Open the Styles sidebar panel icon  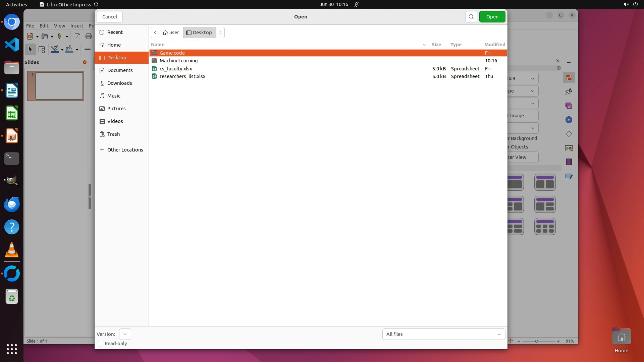[x=569, y=92]
